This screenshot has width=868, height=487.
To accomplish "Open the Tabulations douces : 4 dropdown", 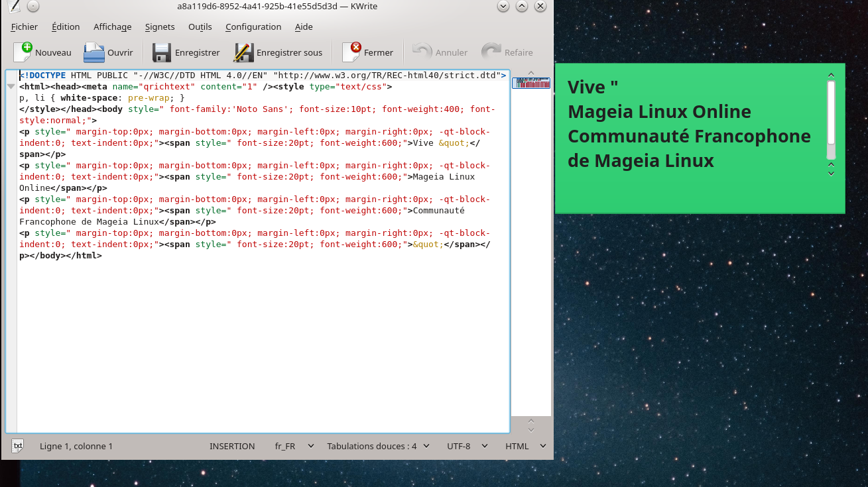I will pyautogui.click(x=378, y=446).
